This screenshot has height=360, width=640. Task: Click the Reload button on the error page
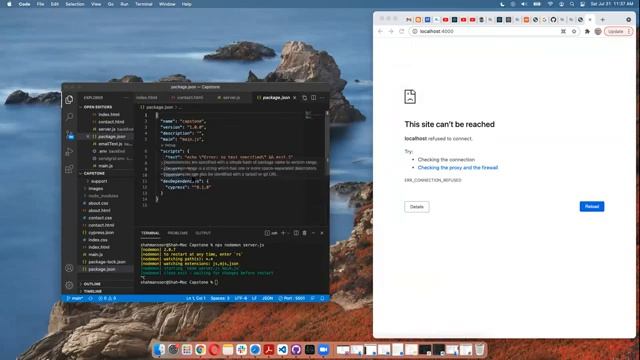point(592,207)
